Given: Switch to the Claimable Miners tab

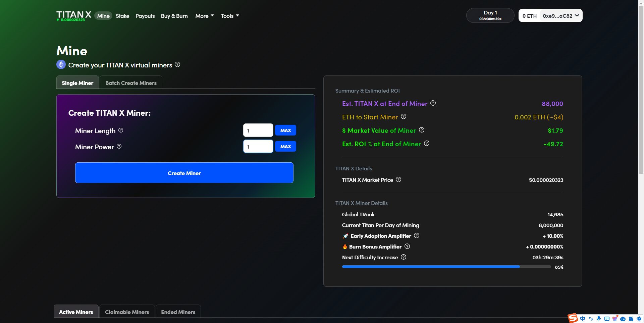Looking at the screenshot, I should [127, 312].
